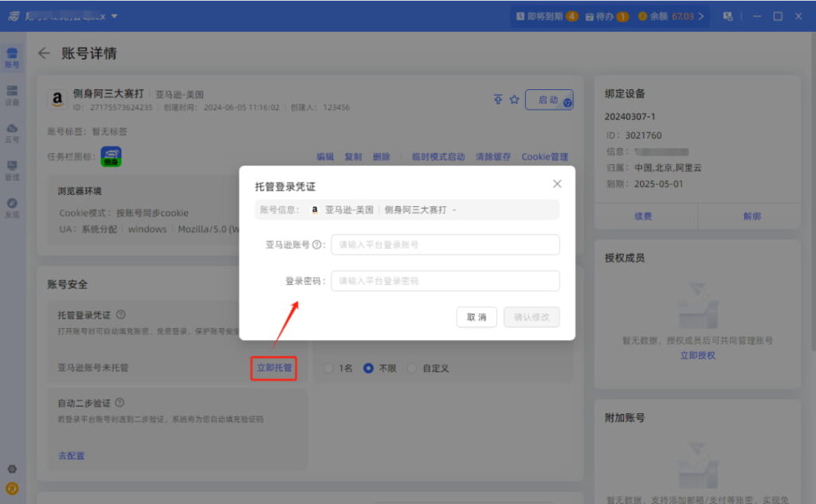The width and height of the screenshot is (816, 504).
Task: Select the 自定义 radio option
Action: (411, 369)
